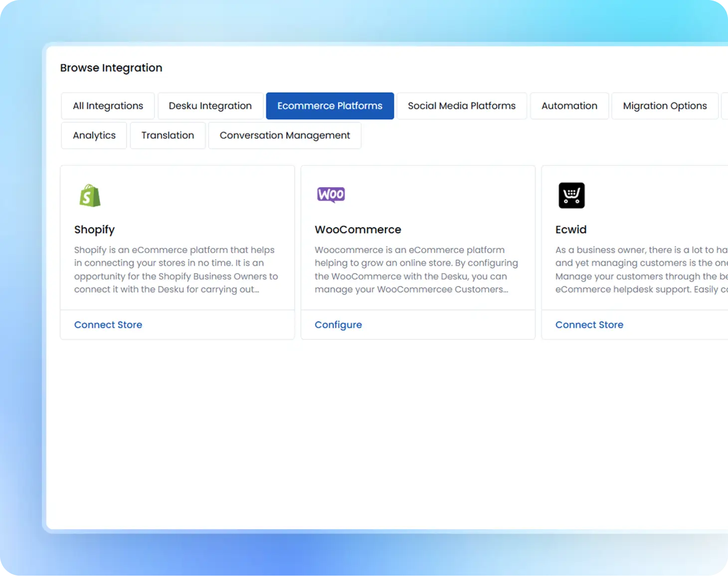This screenshot has width=728, height=576.
Task: Click the Ecwid description paragraph
Action: coord(641,270)
